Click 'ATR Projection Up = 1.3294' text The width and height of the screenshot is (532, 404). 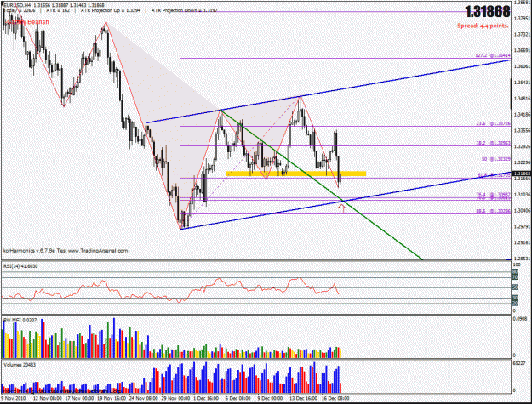tap(111, 10)
